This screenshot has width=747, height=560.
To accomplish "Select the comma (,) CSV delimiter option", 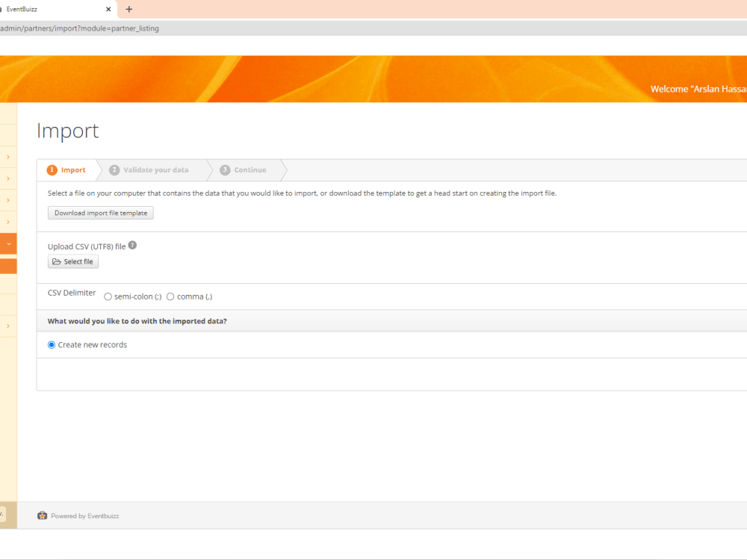I will [x=170, y=296].
